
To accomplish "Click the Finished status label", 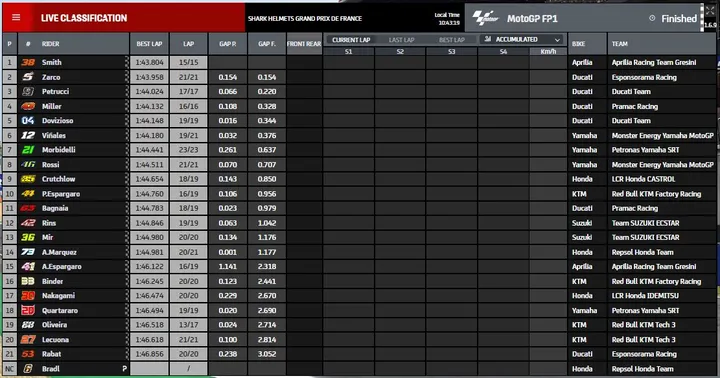I will [679, 18].
